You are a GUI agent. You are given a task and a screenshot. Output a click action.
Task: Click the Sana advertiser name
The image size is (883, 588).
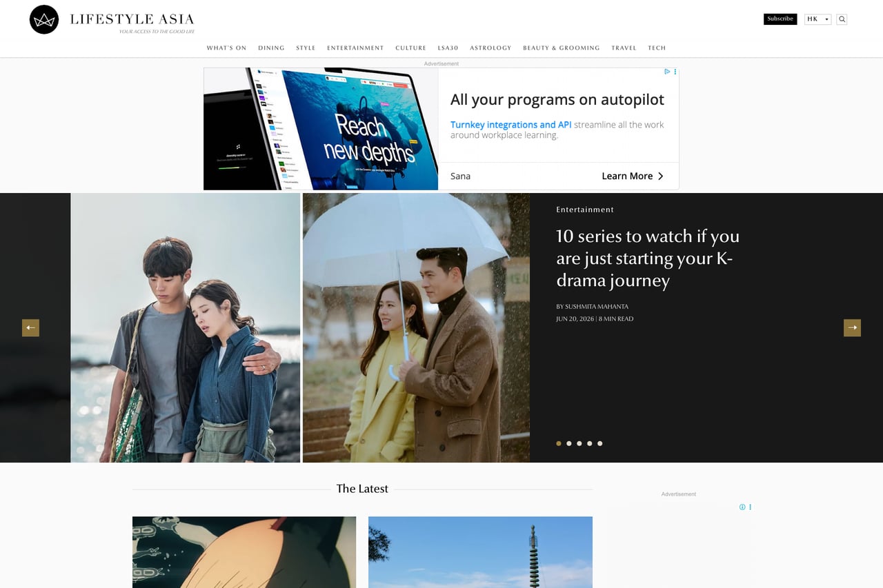click(460, 176)
